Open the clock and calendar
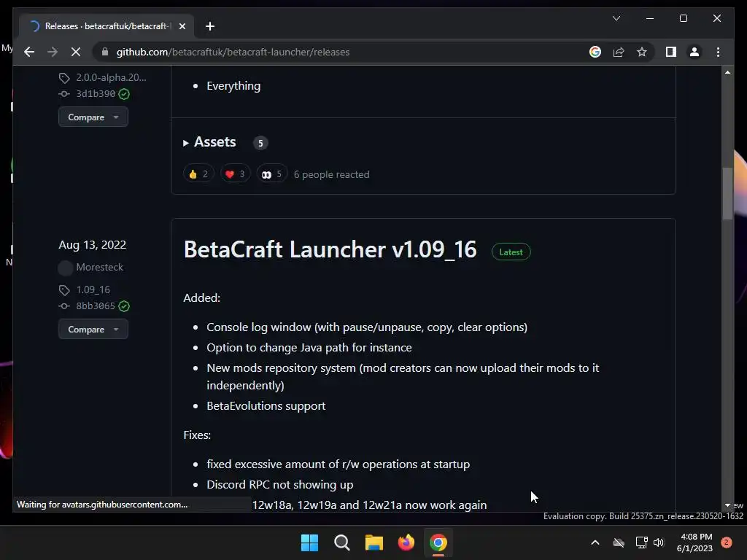 click(x=694, y=542)
